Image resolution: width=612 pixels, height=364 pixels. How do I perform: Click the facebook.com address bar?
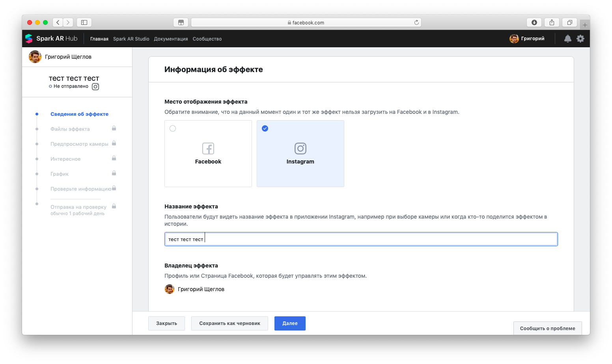coord(306,22)
